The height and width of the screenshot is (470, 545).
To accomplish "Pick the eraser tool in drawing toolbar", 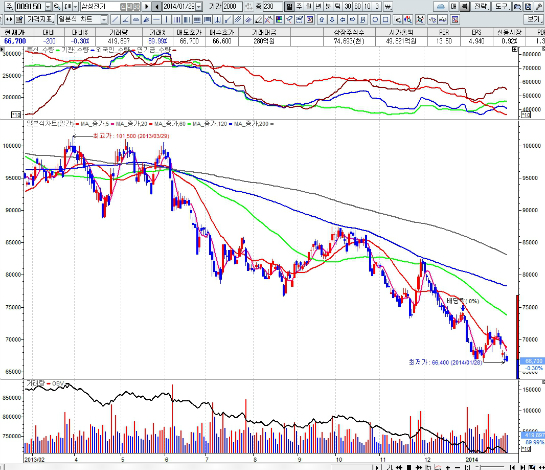I will coord(258,19).
